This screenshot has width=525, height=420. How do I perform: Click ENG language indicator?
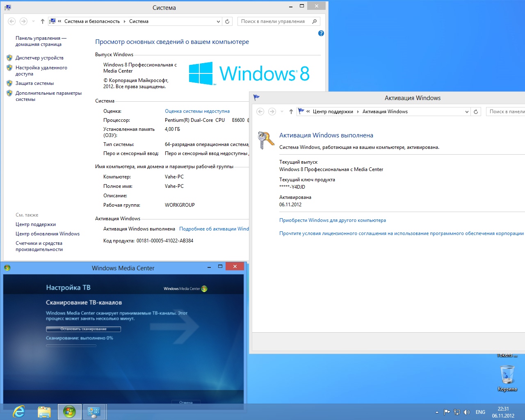coord(480,412)
